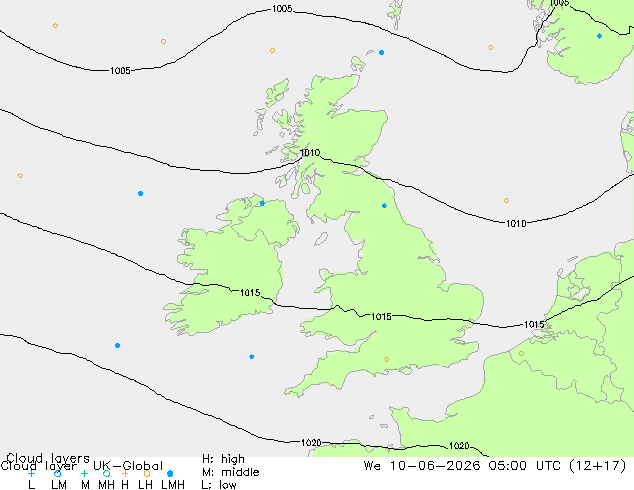Click the '(12+17)' forecast run text
Screen dimensions: 634x490
pyautogui.click(x=597, y=466)
